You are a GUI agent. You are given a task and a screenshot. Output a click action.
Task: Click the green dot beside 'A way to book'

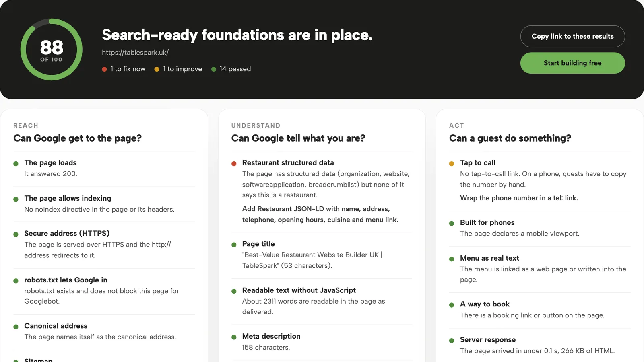(452, 305)
